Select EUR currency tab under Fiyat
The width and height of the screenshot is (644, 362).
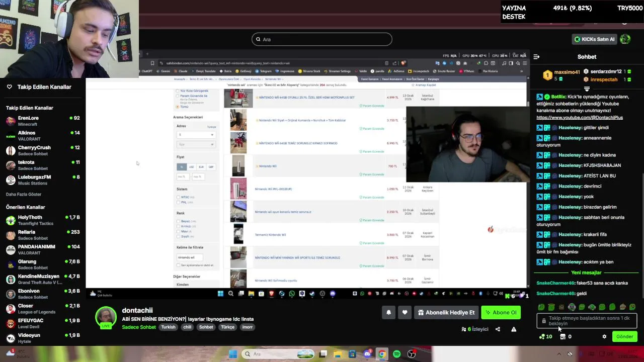coord(201,167)
